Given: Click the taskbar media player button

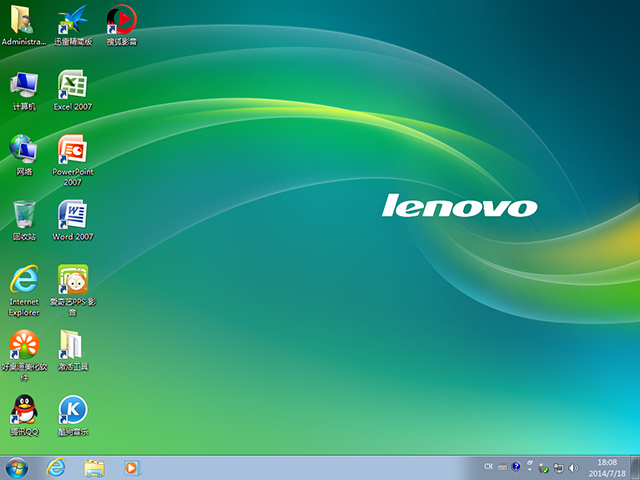Looking at the screenshot, I should (130, 467).
